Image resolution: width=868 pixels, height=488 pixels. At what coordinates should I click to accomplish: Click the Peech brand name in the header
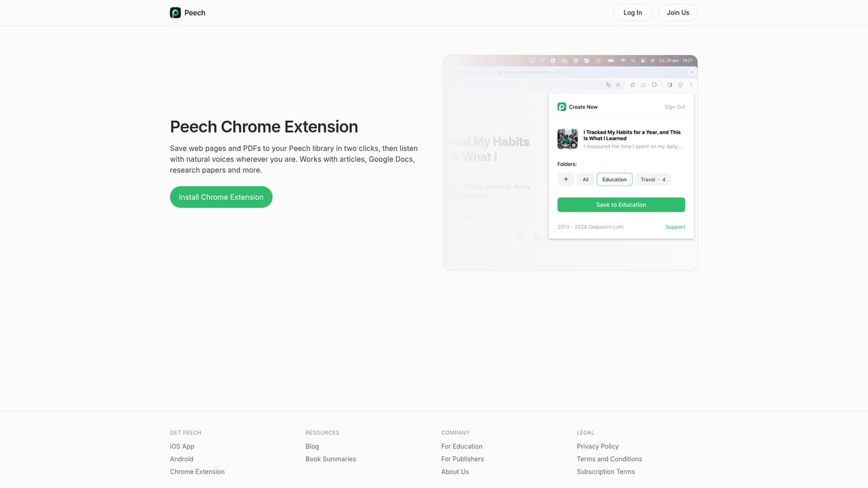tap(195, 13)
